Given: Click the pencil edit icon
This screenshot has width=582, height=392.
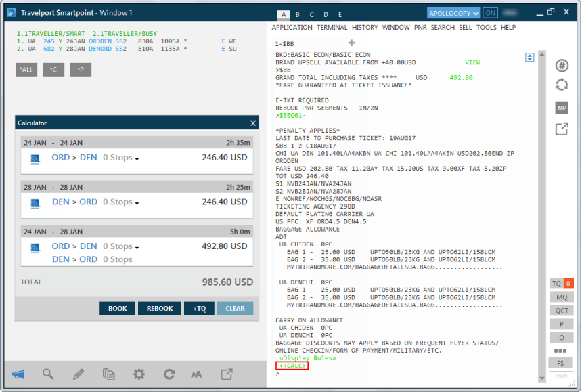Looking at the screenshot, I should point(79,374).
